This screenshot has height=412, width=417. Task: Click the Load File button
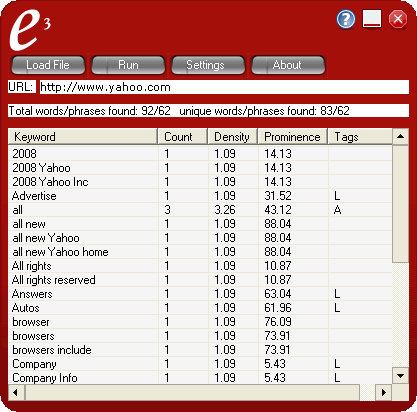48,65
